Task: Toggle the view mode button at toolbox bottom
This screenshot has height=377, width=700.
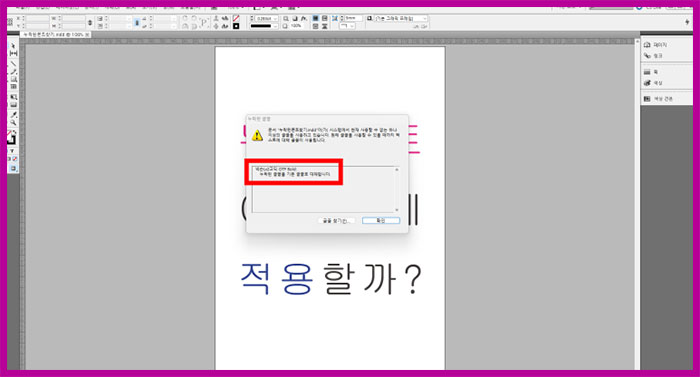Action: [x=13, y=168]
